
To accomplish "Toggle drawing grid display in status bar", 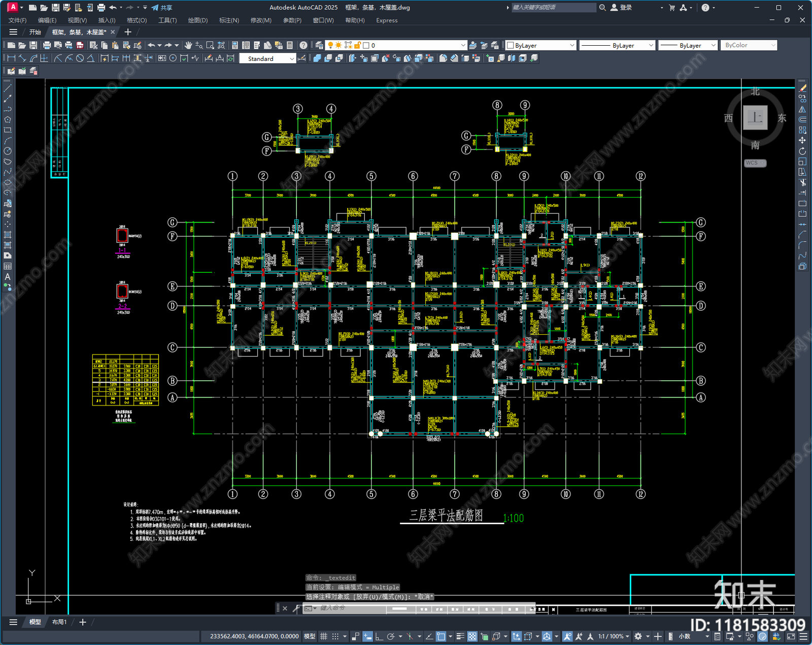I will point(323,636).
